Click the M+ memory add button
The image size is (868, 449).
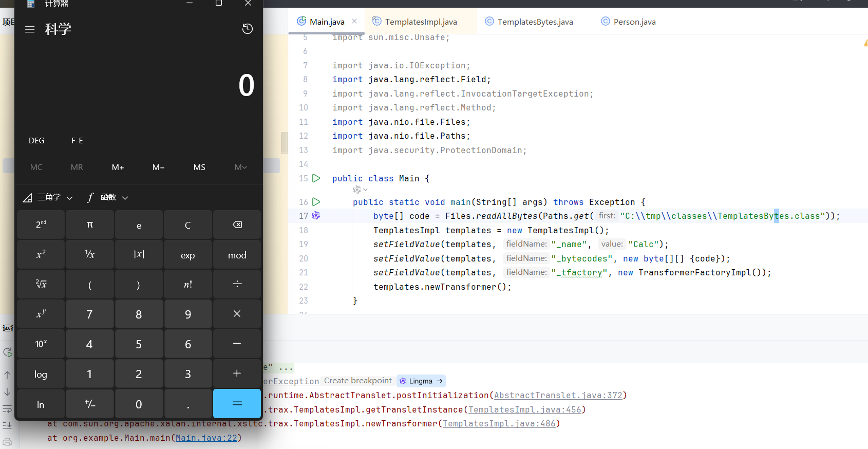coord(118,167)
